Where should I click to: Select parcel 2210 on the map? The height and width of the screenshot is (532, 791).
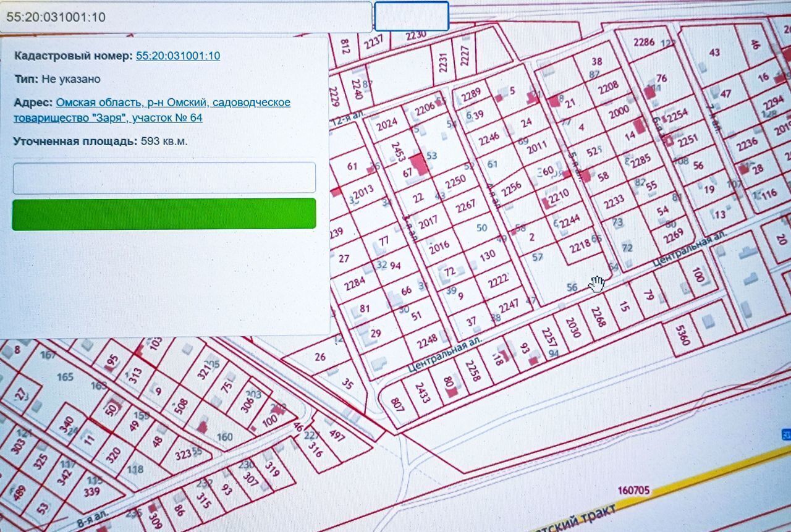tap(559, 196)
